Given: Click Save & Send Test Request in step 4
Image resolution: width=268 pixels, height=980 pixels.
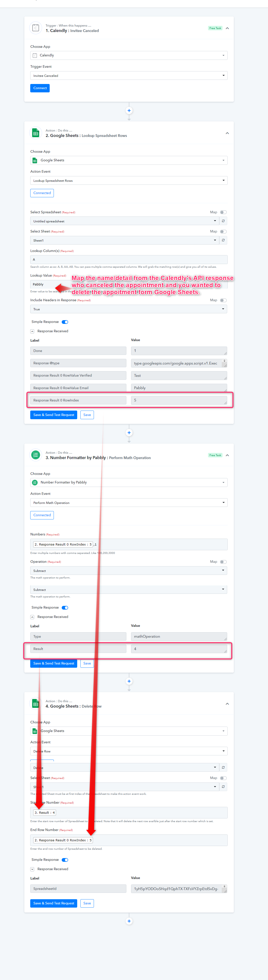Looking at the screenshot, I should [x=54, y=903].
